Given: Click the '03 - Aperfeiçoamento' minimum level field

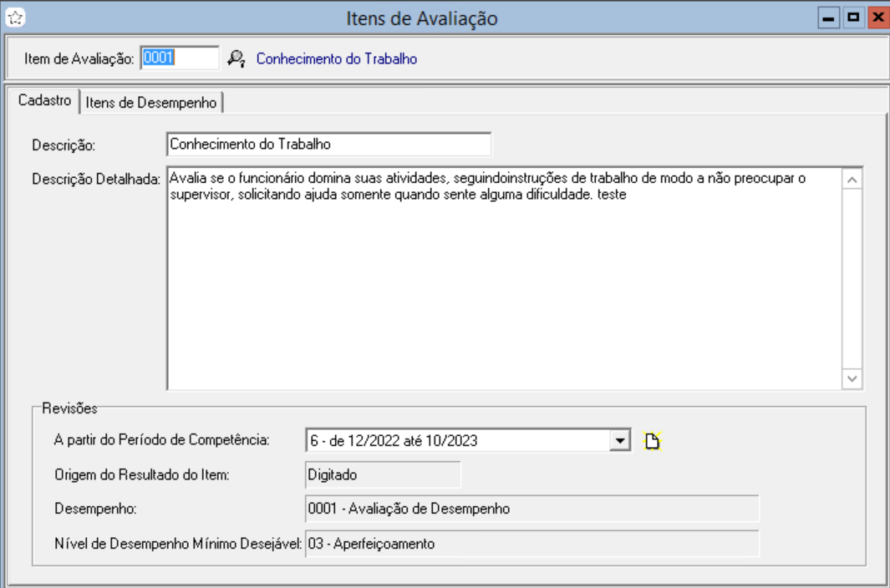Looking at the screenshot, I should click(x=531, y=543).
